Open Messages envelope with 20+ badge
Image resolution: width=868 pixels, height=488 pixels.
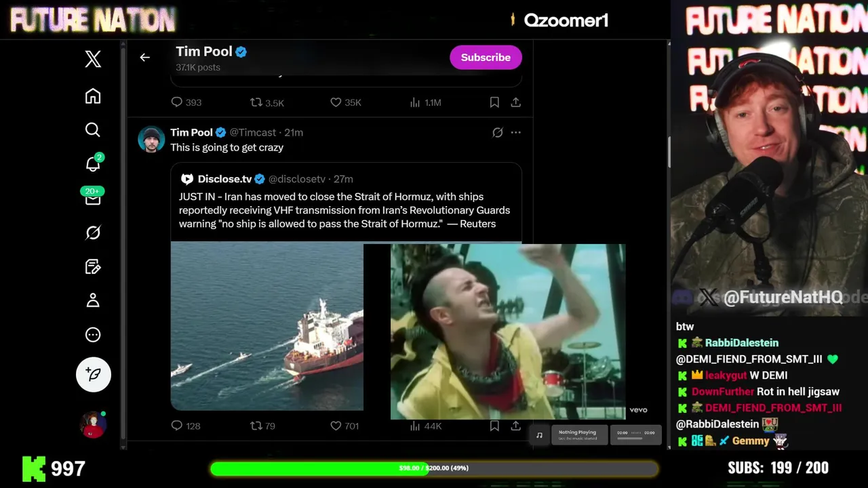pyautogui.click(x=93, y=197)
